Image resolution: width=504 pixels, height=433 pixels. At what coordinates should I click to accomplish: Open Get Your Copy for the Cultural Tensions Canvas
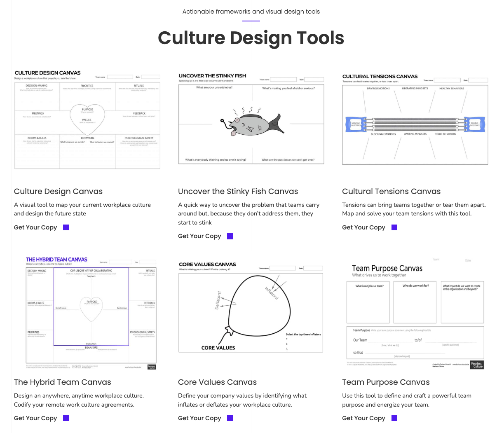[x=363, y=227]
